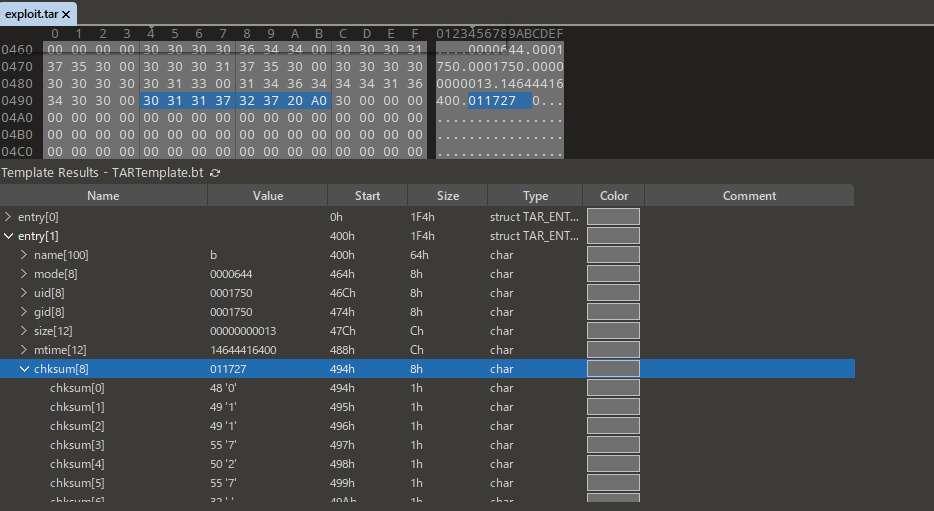The width and height of the screenshot is (934, 511).
Task: Sort by the Value column header
Action: point(267,196)
